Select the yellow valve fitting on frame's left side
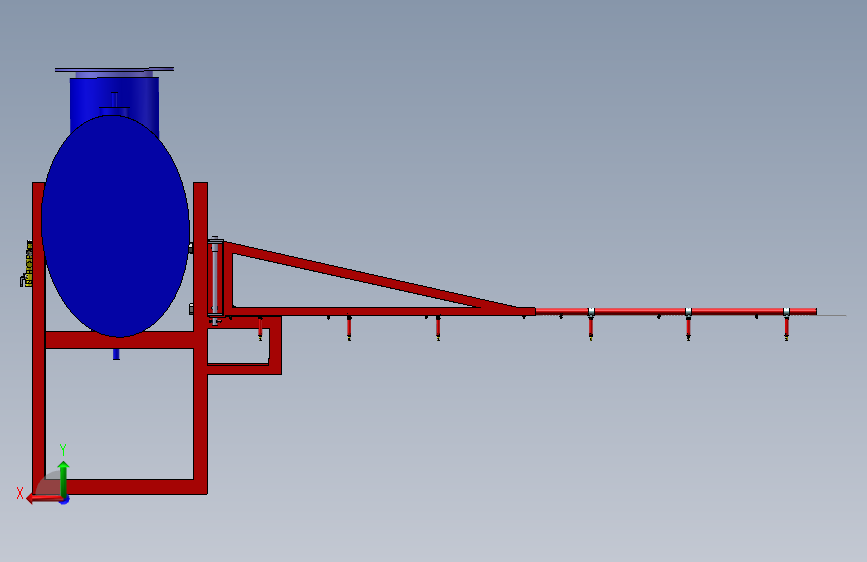The image size is (867, 562). pyautogui.click(x=27, y=264)
